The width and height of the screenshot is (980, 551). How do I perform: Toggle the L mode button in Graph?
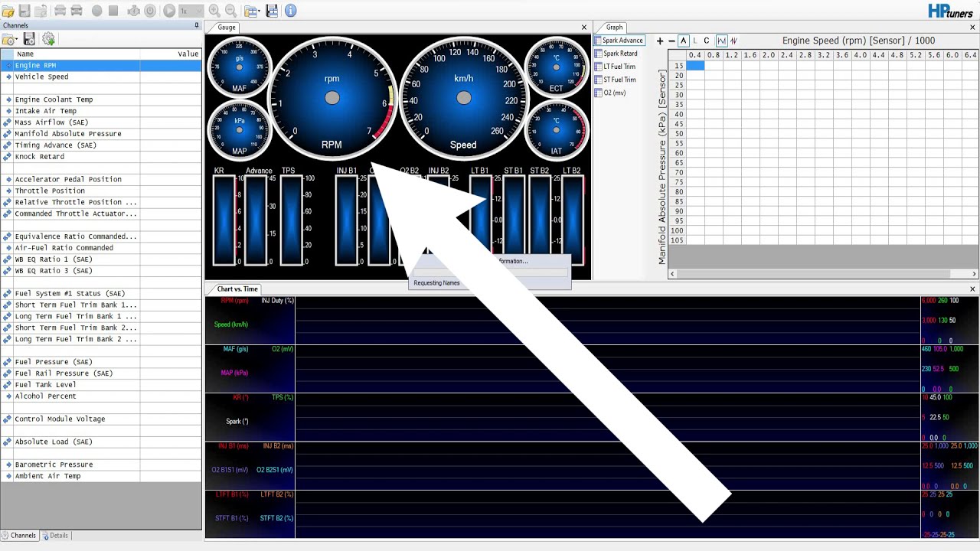695,41
